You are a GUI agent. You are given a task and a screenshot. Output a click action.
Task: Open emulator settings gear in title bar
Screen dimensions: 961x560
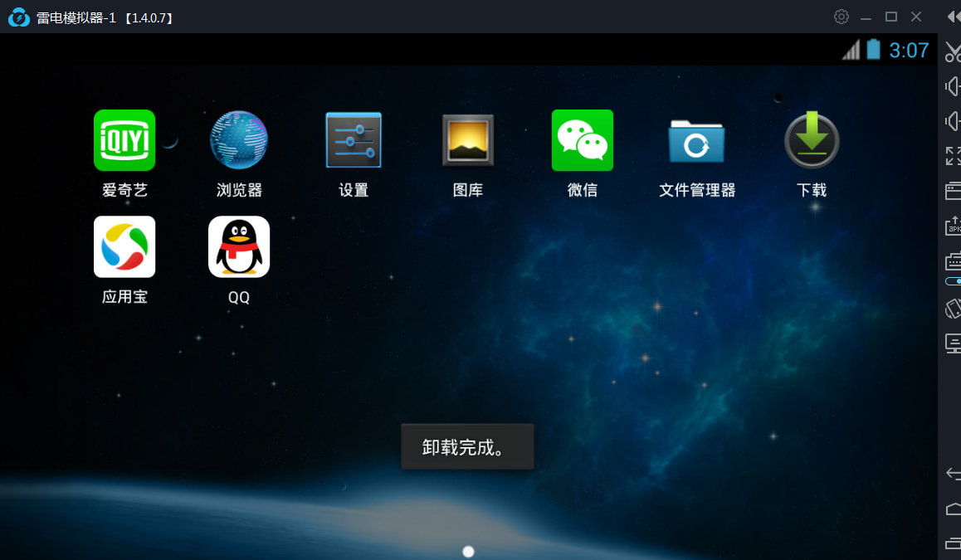click(841, 17)
